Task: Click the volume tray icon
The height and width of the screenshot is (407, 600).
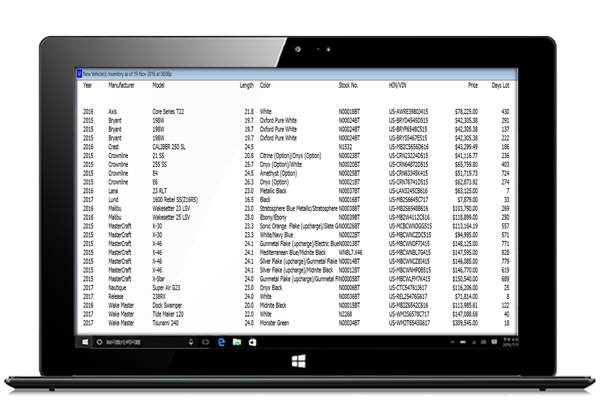Action: pyautogui.click(x=484, y=342)
